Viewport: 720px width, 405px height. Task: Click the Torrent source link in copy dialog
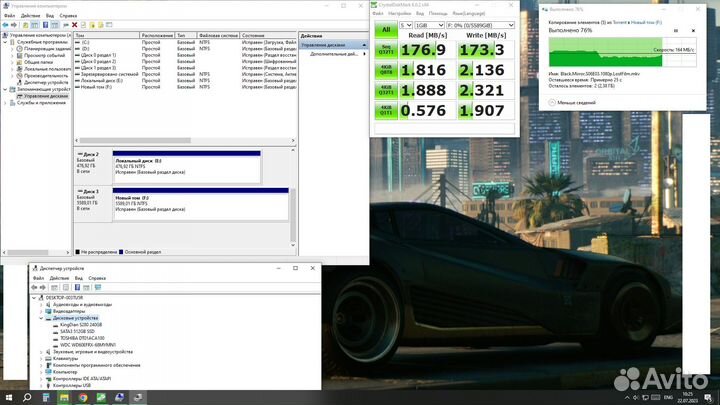point(619,22)
